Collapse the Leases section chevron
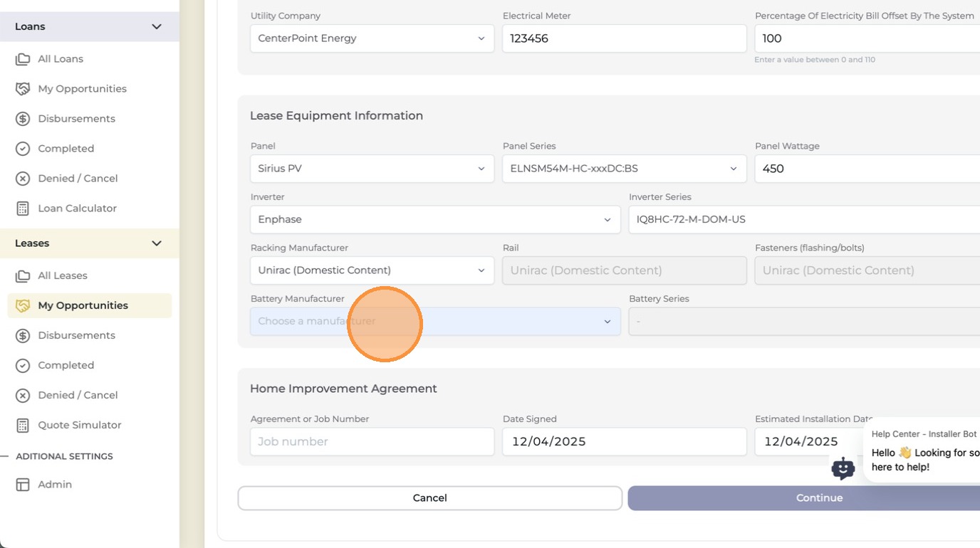The height and width of the screenshot is (548, 980). click(157, 243)
